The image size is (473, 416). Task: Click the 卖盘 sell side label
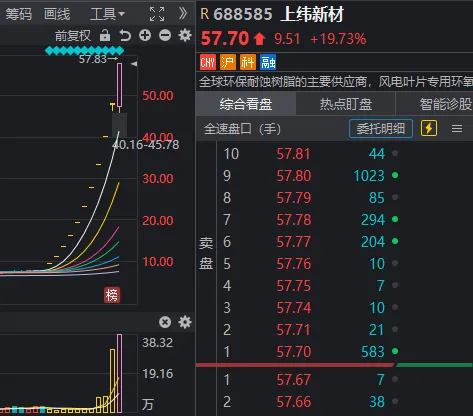click(x=206, y=253)
